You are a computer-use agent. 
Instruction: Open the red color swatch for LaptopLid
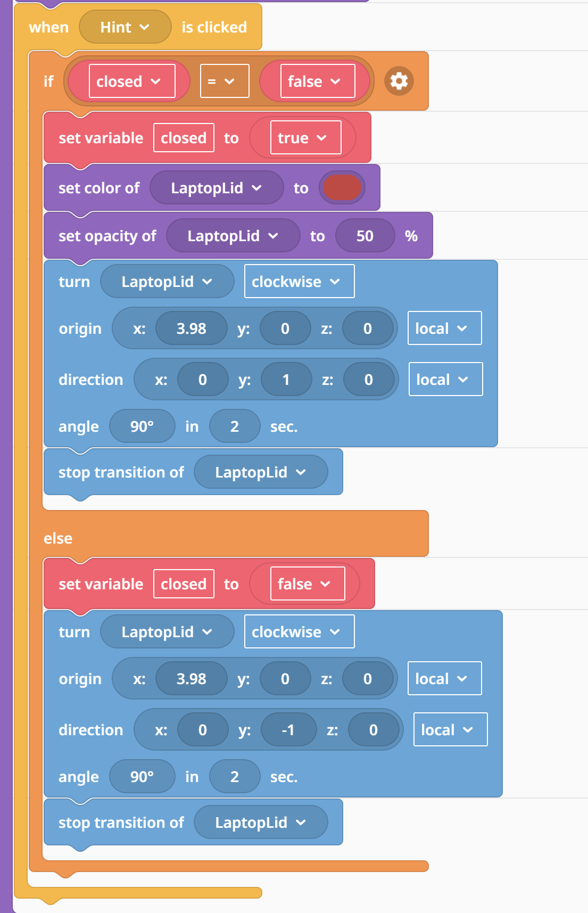pos(342,187)
